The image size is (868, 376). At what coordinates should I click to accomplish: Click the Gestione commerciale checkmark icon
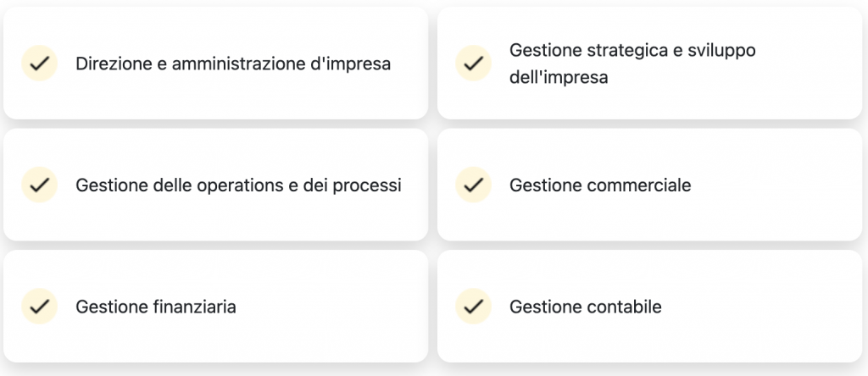click(473, 185)
